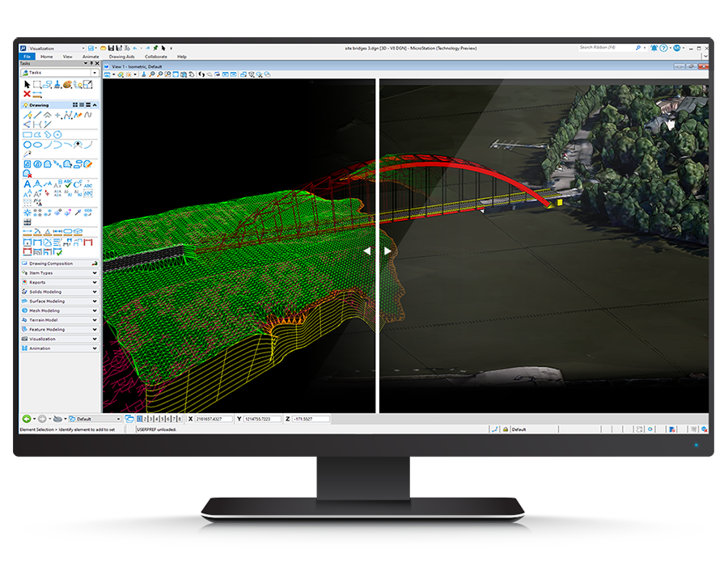728x574 pixels.
Task: Click the Save icon in quick access toolbar
Action: [110, 49]
